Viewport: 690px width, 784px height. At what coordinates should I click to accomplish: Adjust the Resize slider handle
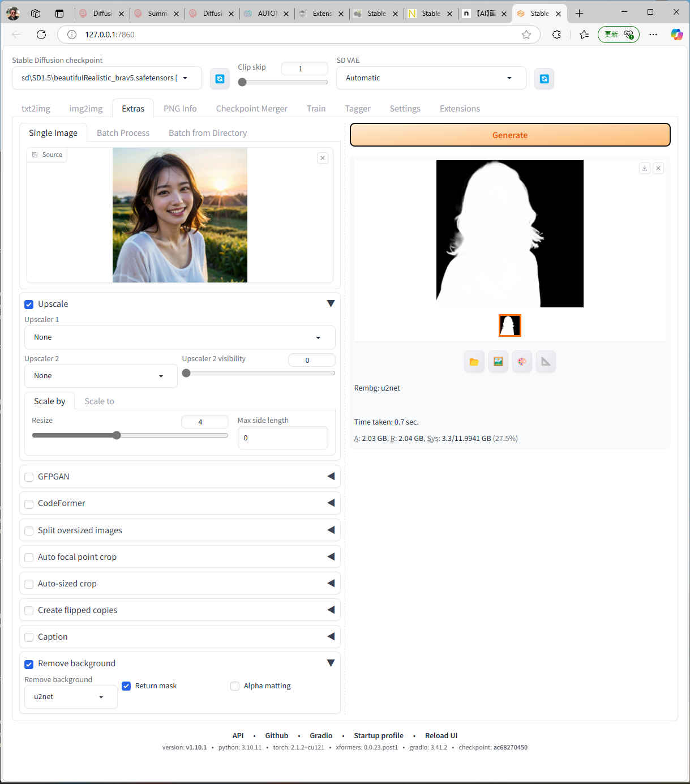tap(117, 435)
